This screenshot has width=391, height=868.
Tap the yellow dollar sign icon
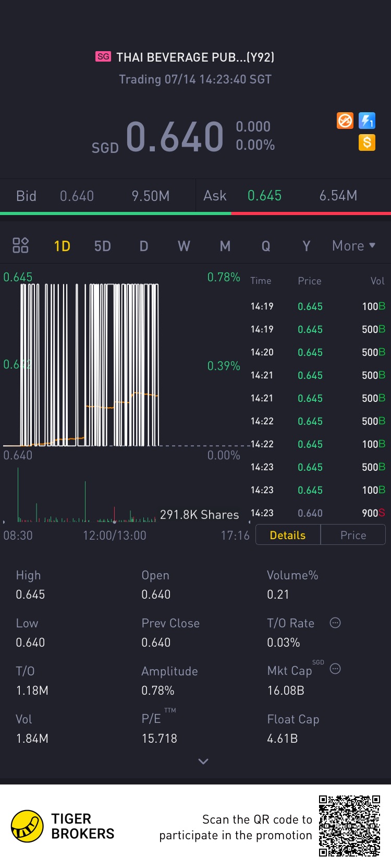[367, 142]
